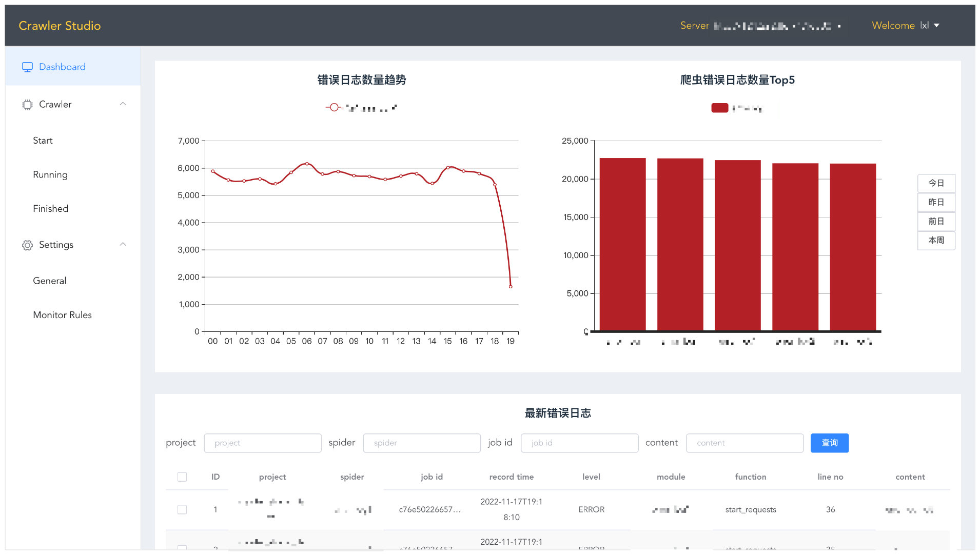Go to Finished crawlers

[51, 209]
